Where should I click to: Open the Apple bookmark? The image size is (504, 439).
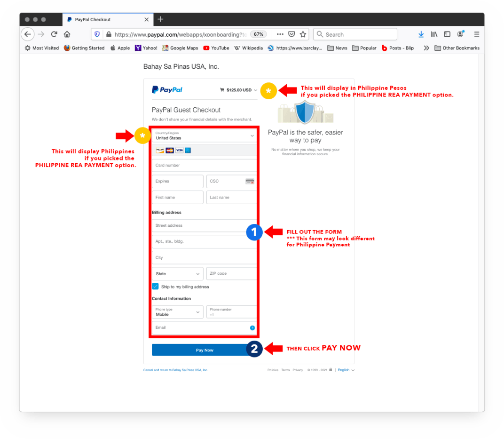(x=120, y=48)
